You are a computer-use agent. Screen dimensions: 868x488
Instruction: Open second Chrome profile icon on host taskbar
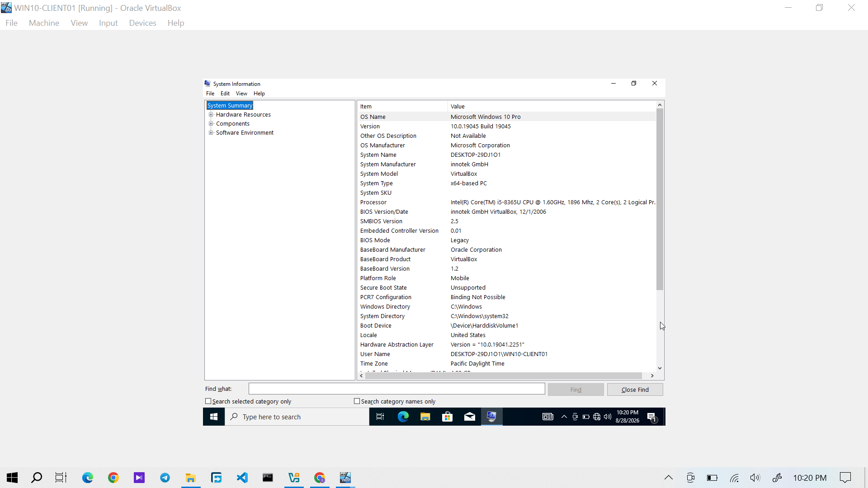320,478
